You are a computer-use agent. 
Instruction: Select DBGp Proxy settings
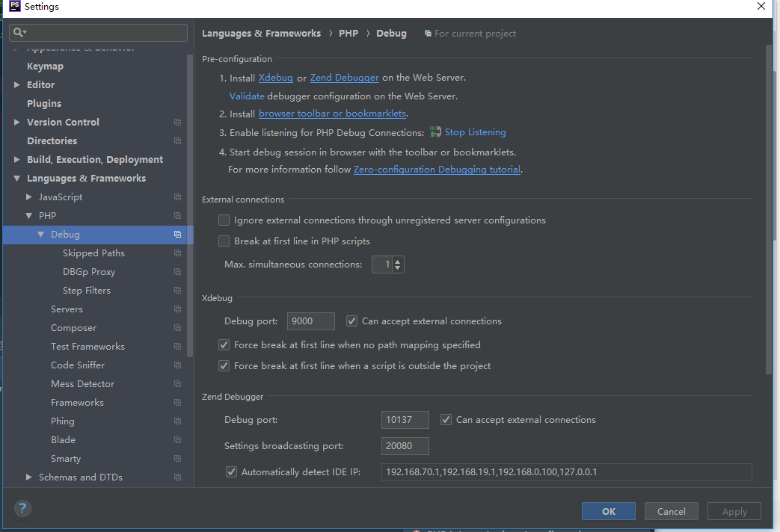tap(89, 271)
